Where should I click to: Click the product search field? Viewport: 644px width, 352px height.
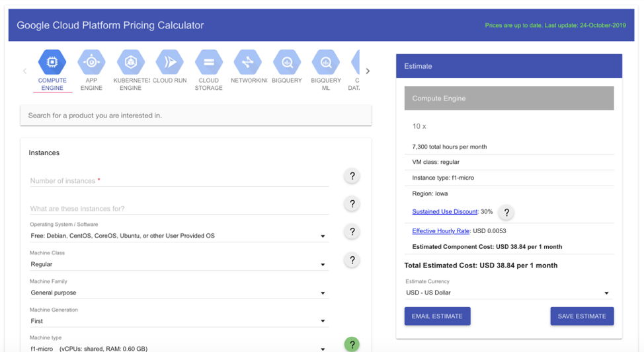196,116
